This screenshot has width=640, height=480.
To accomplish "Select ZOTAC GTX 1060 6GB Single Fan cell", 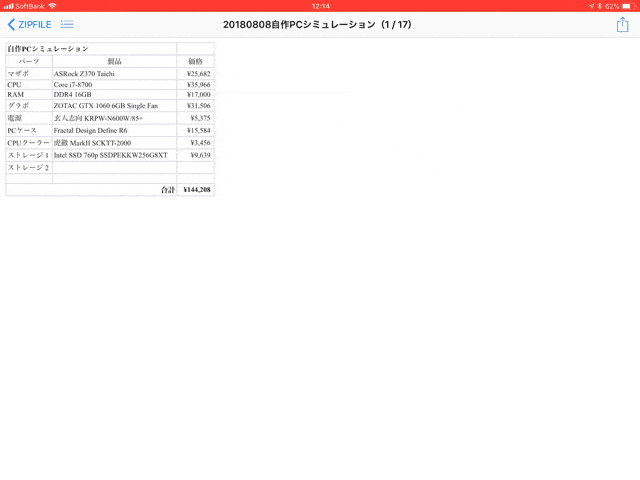I will click(115, 105).
